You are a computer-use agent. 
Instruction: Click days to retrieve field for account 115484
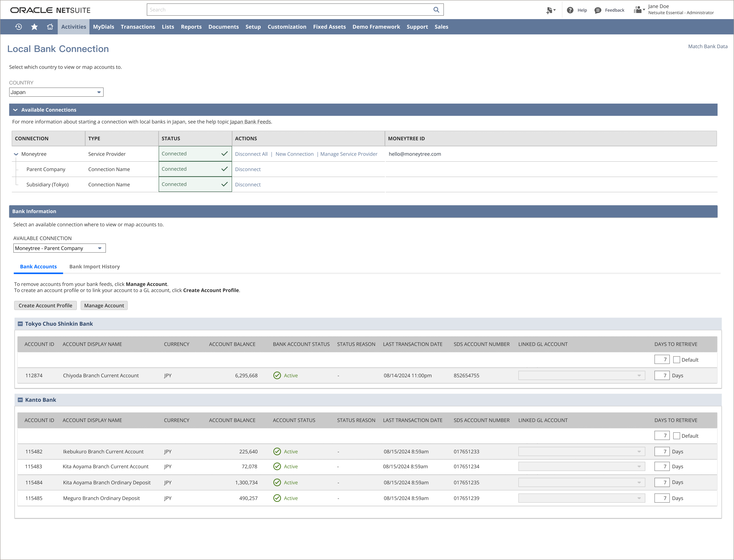(662, 482)
